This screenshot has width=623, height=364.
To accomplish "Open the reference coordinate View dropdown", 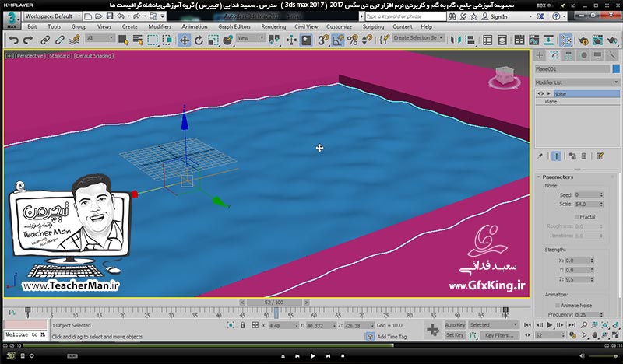I will (x=251, y=38).
